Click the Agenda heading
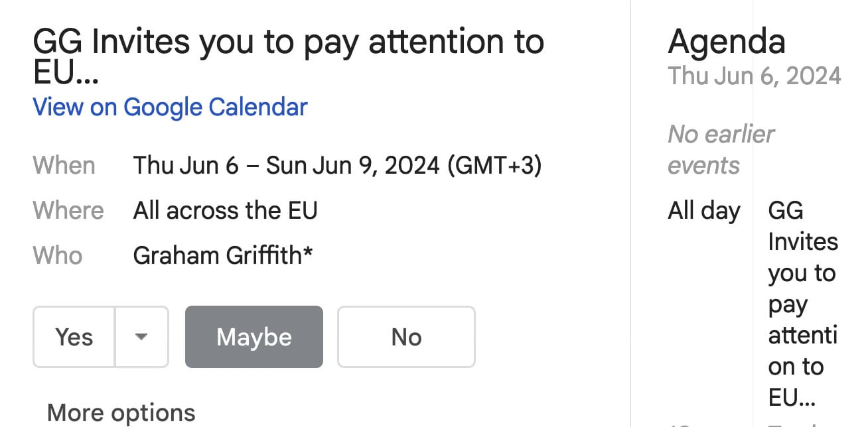The image size is (868, 427). [726, 41]
